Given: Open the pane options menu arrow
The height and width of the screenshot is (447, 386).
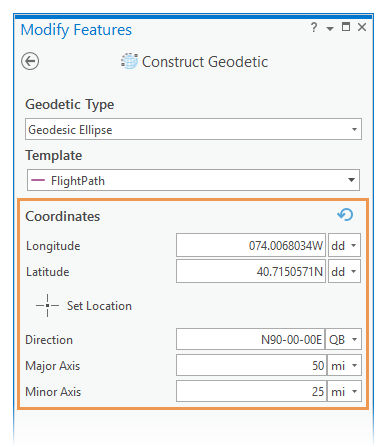Looking at the screenshot, I should (330, 29).
